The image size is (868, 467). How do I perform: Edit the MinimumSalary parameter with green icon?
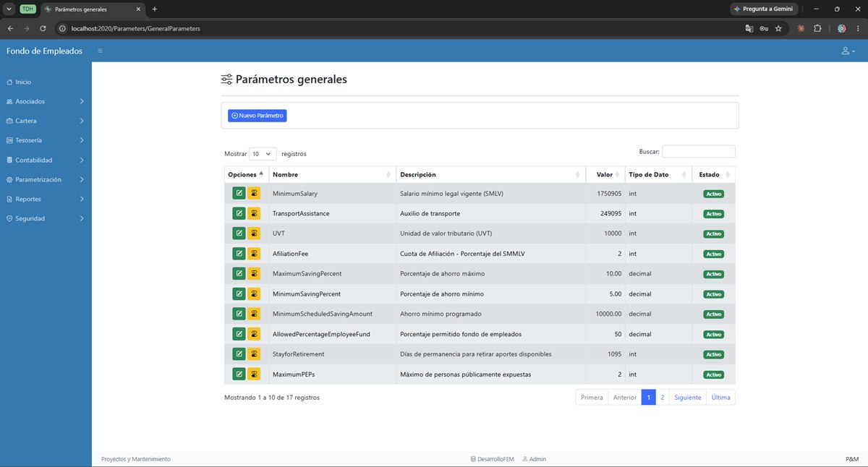click(x=239, y=193)
